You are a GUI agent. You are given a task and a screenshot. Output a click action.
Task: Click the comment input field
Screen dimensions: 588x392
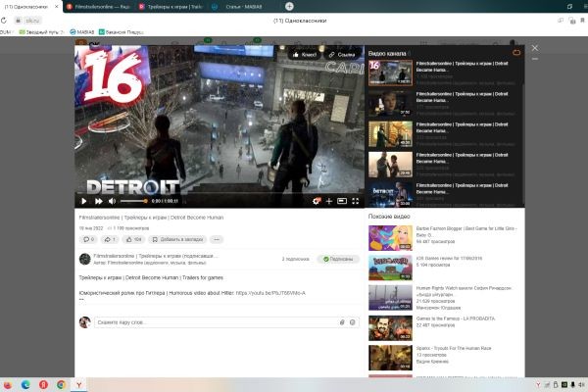pos(216,322)
